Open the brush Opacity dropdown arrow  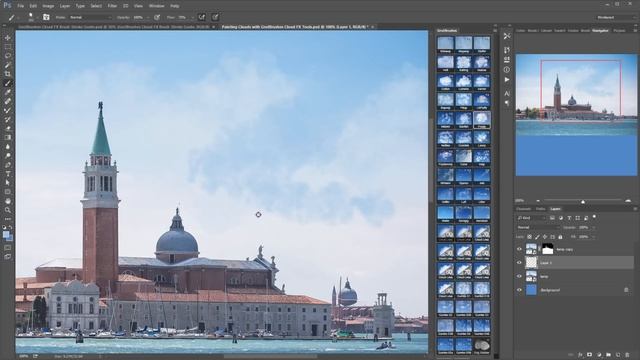[x=148, y=18]
